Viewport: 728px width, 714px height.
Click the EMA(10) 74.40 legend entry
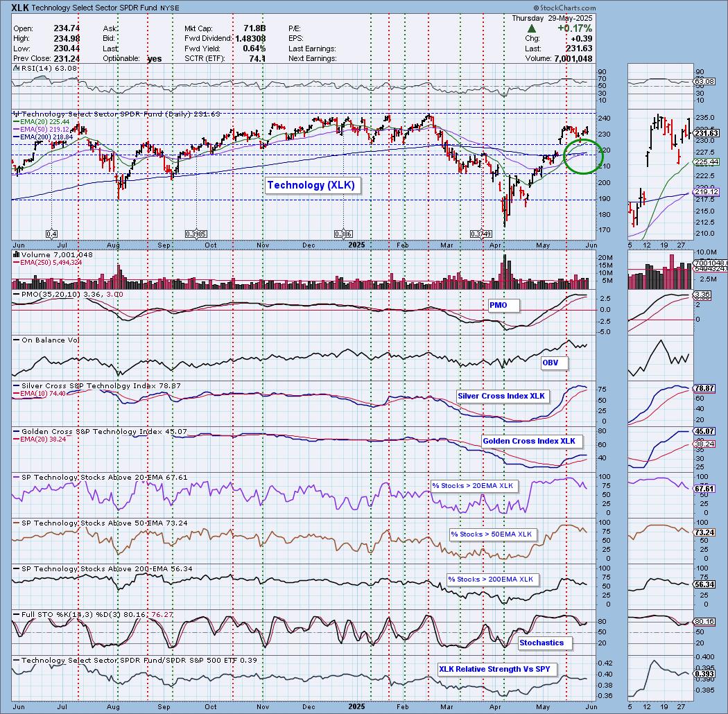40,393
